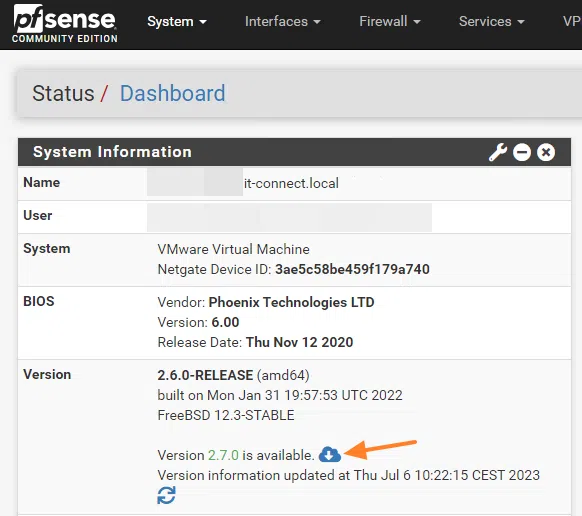Image resolution: width=582 pixels, height=516 pixels.
Task: Click the pfSense Community Edition logo
Action: [65, 23]
